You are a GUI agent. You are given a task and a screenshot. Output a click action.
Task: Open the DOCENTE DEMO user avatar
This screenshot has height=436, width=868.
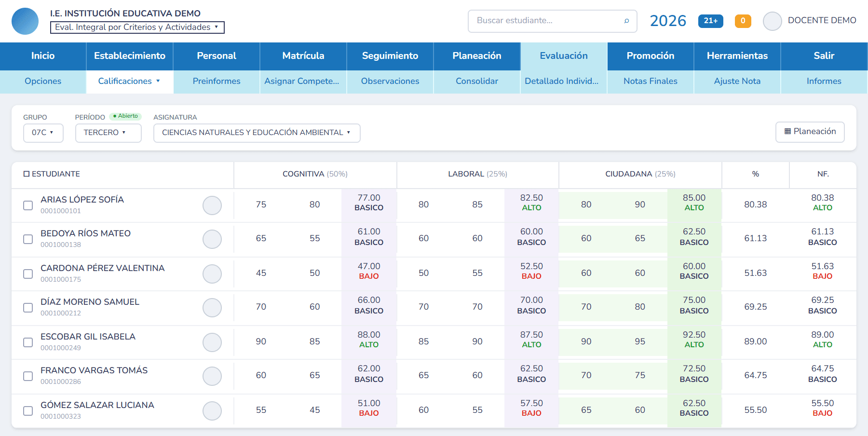772,21
